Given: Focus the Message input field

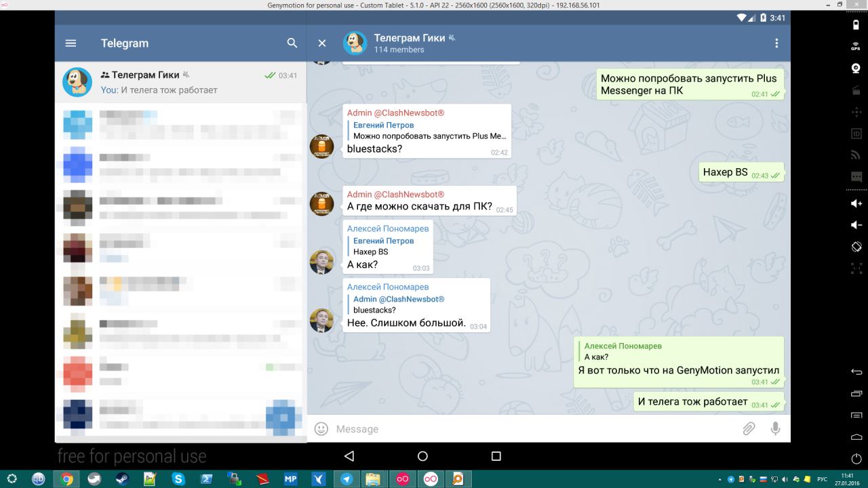Looking at the screenshot, I should click(536, 429).
